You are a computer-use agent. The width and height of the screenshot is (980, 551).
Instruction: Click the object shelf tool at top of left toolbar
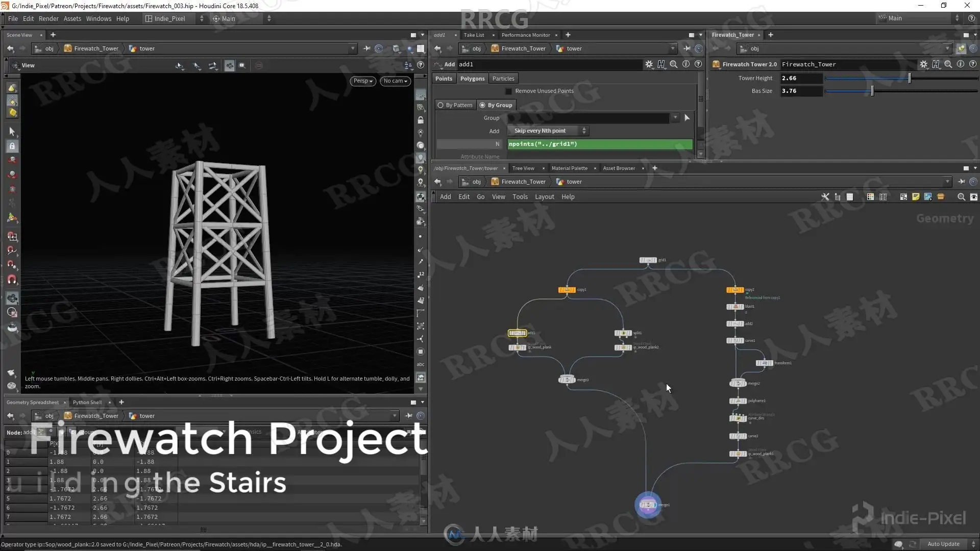pyautogui.click(x=12, y=88)
